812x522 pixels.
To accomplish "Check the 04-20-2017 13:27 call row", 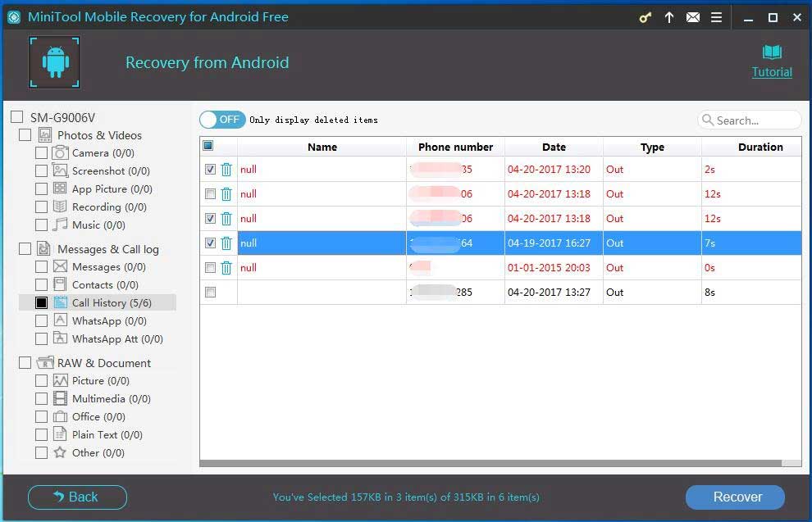I will (x=210, y=293).
